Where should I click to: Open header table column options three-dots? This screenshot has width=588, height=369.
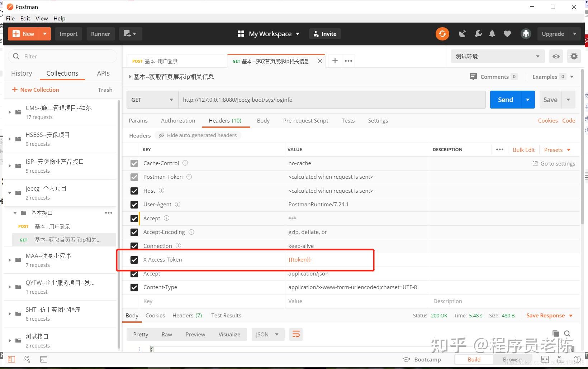[500, 149]
